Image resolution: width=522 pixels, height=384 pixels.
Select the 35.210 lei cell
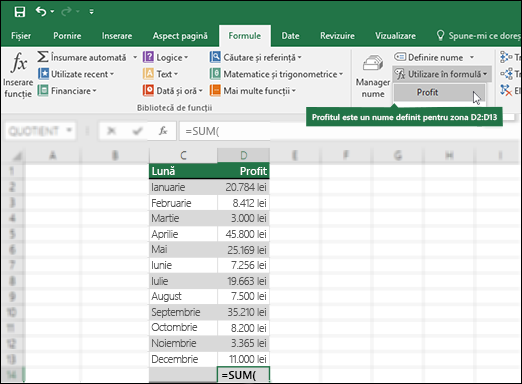click(x=243, y=312)
